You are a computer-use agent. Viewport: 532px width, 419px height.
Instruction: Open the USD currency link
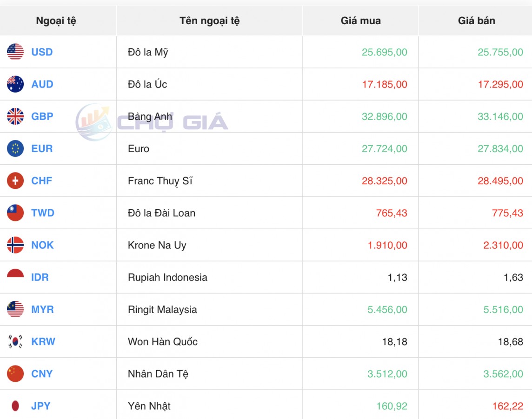pyautogui.click(x=41, y=52)
